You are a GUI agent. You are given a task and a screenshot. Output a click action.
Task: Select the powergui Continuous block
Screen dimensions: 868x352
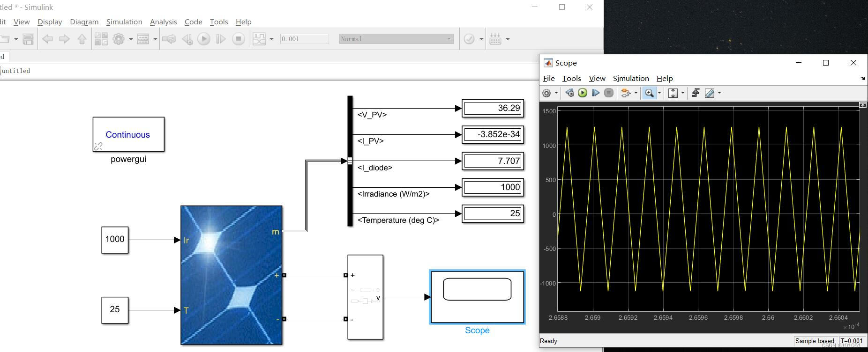pyautogui.click(x=128, y=134)
